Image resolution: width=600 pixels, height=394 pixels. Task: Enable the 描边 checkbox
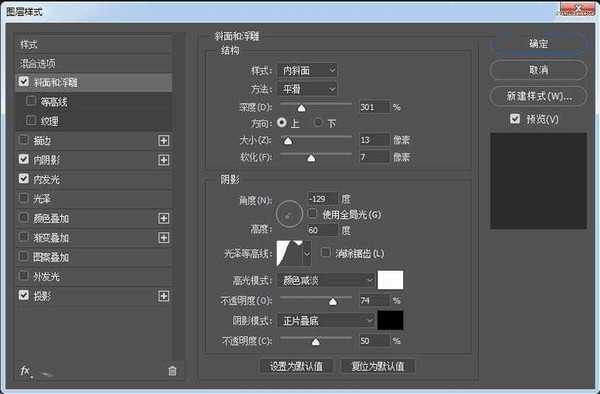pyautogui.click(x=24, y=140)
